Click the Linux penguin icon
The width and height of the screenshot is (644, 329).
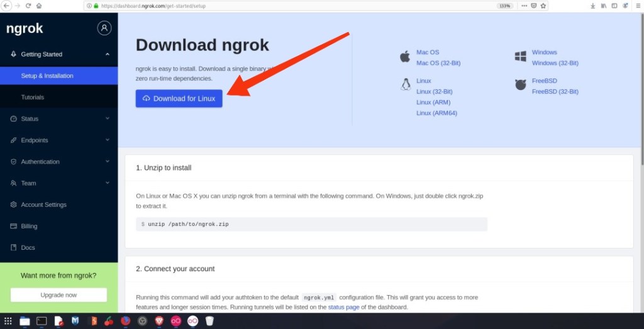[406, 84]
